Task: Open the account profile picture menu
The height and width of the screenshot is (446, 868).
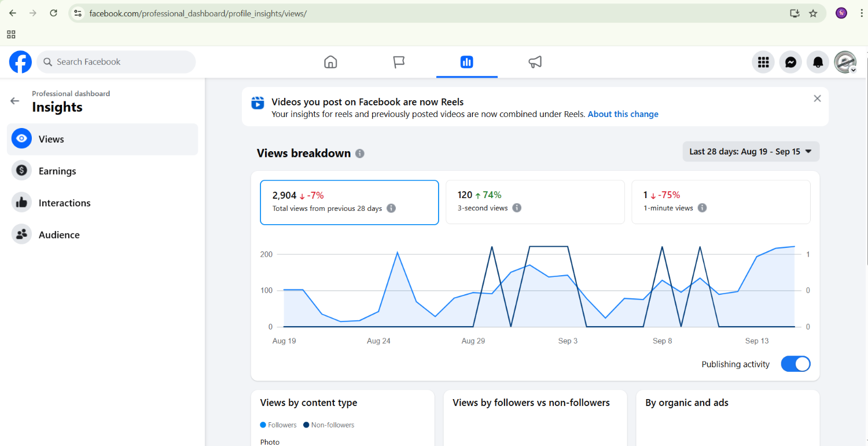Action: coord(845,62)
